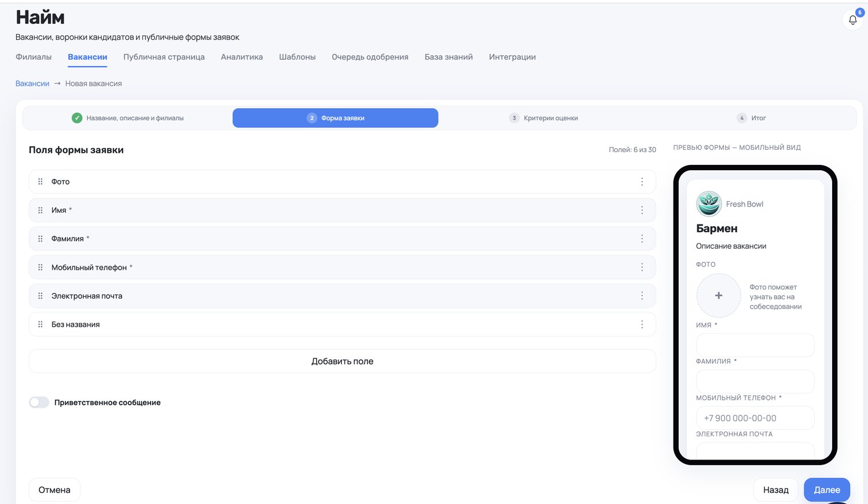Open Аналитика tab
Viewport: 868px width, 504px height.
242,57
